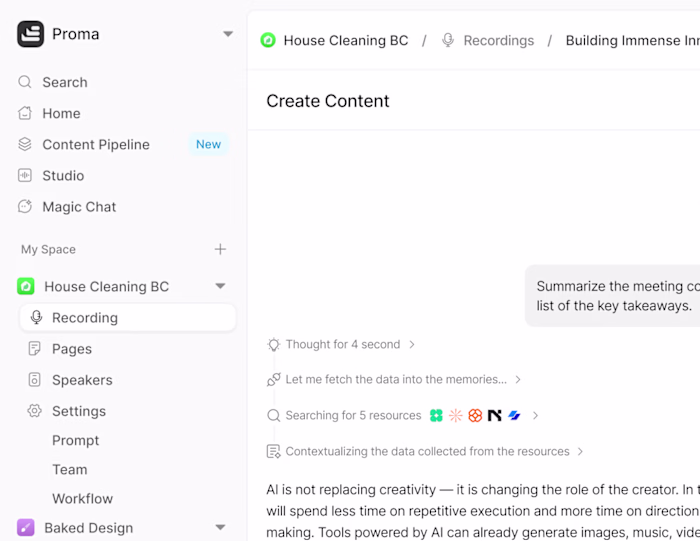This screenshot has width=700, height=541.
Task: Click the lightbulb thought icon
Action: click(274, 345)
